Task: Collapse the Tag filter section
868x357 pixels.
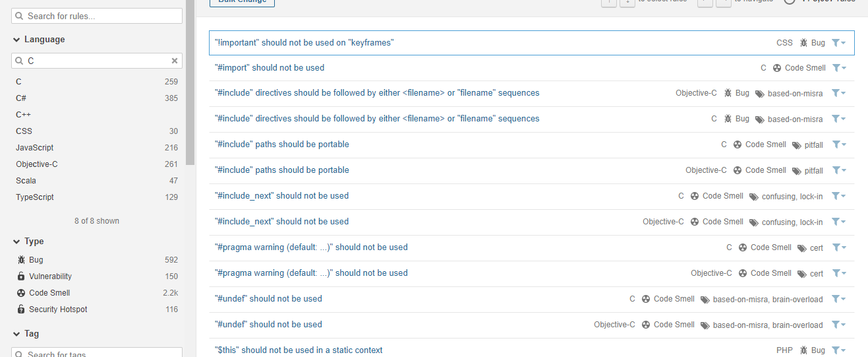Action: point(16,334)
